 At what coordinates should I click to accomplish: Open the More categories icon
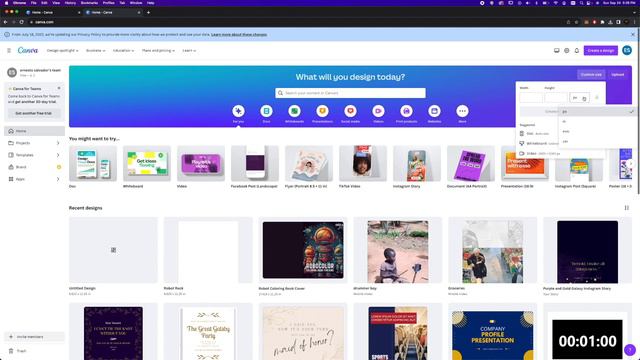click(x=462, y=111)
